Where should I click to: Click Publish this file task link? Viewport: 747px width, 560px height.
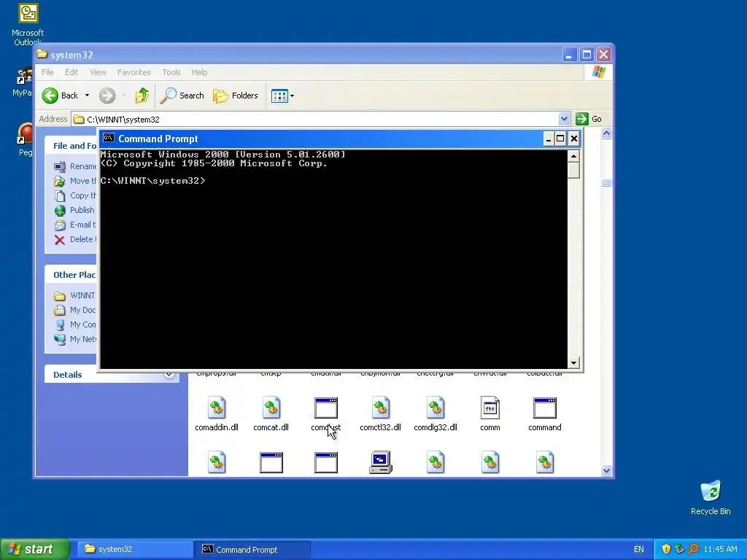coord(75,210)
